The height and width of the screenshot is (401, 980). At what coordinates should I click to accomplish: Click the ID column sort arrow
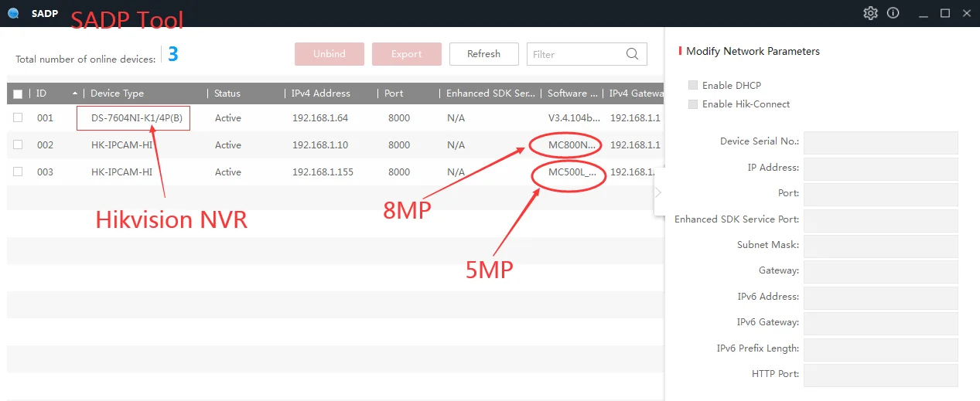point(75,93)
